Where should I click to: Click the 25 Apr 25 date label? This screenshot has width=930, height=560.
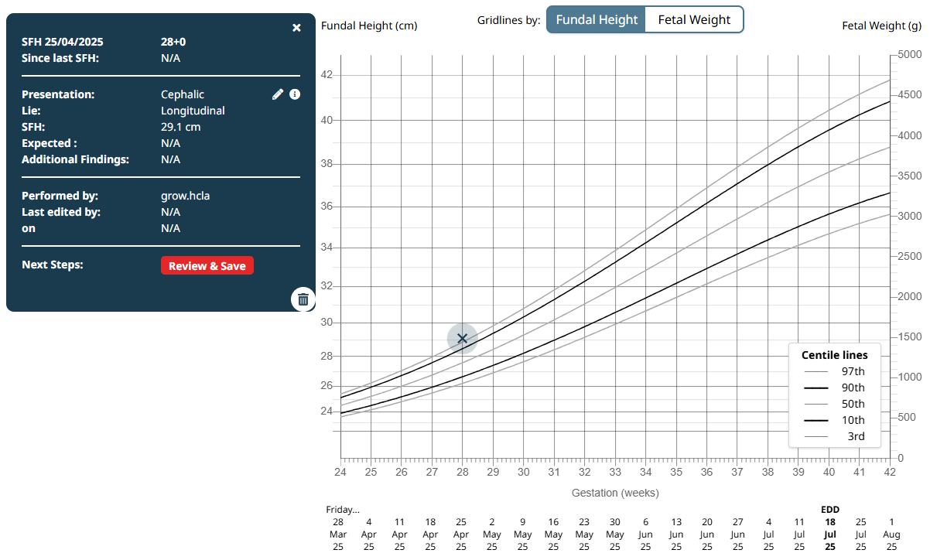[461, 534]
